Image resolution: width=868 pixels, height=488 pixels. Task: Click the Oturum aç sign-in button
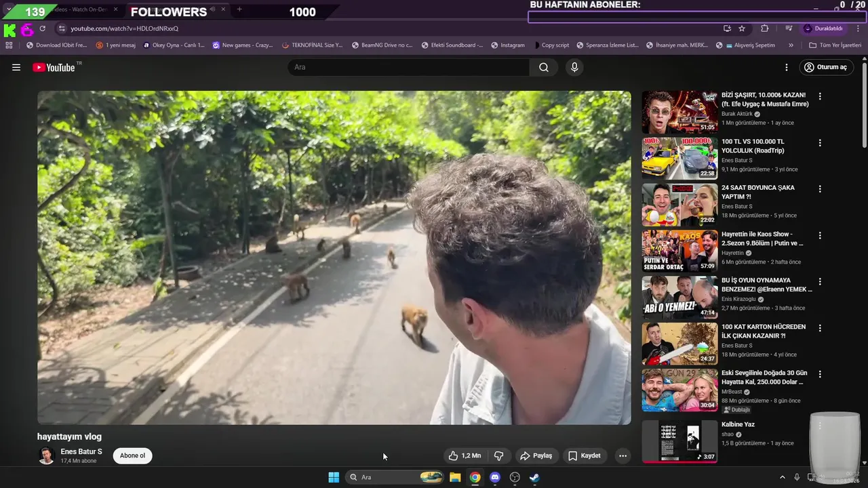pos(825,67)
